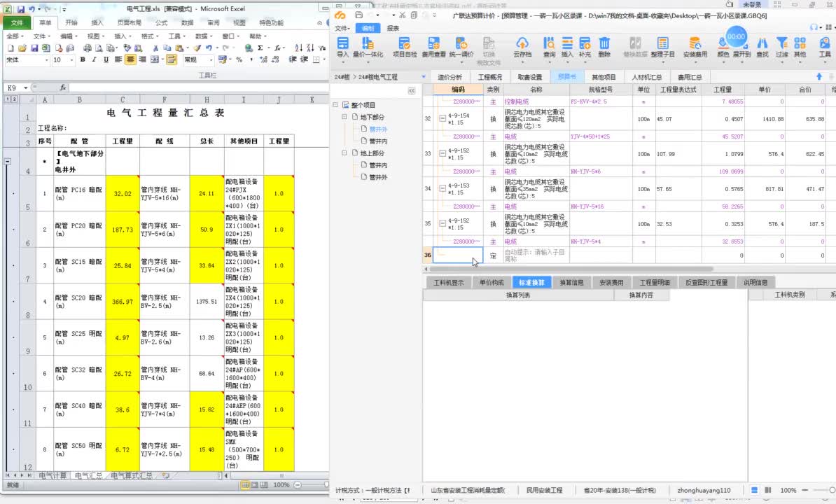Click the Excel formula bar input
The image size is (836, 504).
pos(199,87)
